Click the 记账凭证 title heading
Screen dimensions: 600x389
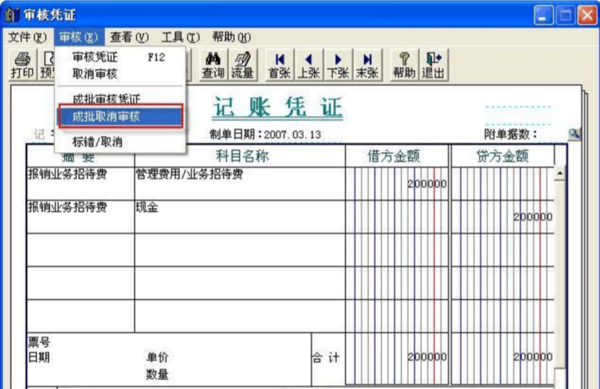(277, 107)
